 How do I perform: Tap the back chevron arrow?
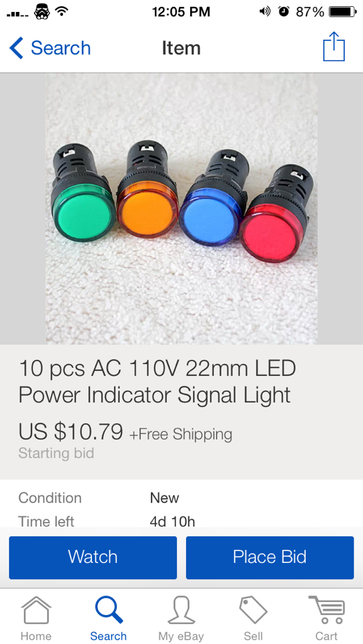[x=16, y=48]
